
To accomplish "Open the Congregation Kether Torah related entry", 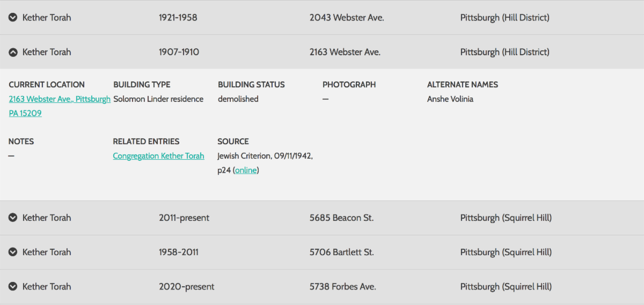I will pyautogui.click(x=158, y=156).
